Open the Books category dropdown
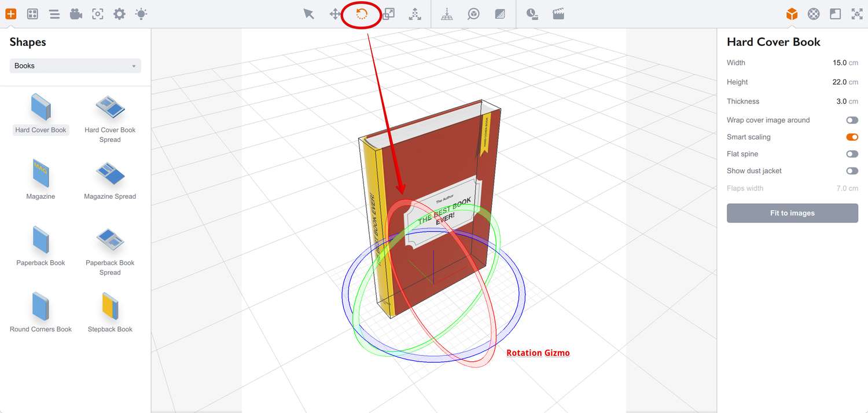Screen dimensions: 868x413 (x=75, y=66)
